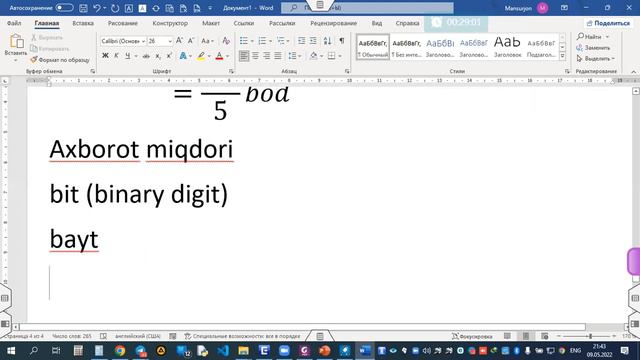Viewport: 640px width, 360px height.
Task: Toggle subscript formatting
Action: (x=158, y=56)
